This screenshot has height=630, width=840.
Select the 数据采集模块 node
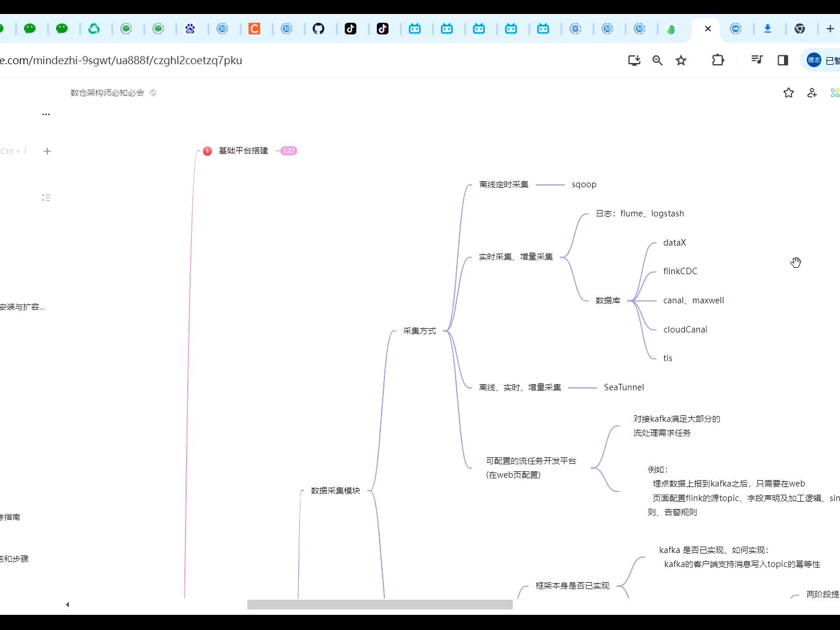pyautogui.click(x=335, y=491)
